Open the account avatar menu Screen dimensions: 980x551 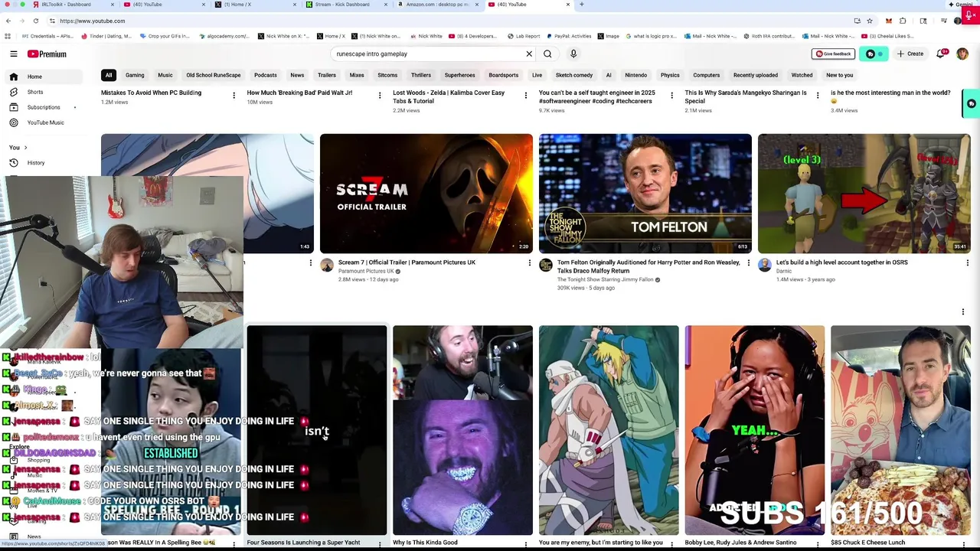click(x=962, y=54)
